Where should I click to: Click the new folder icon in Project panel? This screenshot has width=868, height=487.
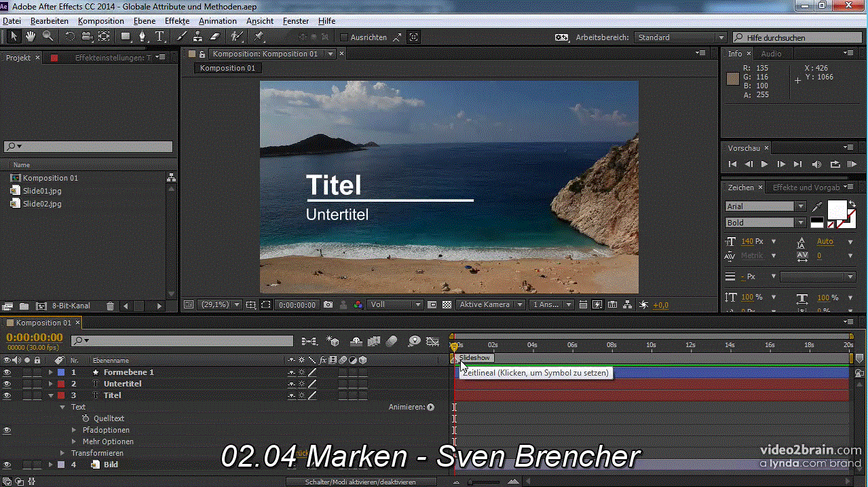[24, 306]
